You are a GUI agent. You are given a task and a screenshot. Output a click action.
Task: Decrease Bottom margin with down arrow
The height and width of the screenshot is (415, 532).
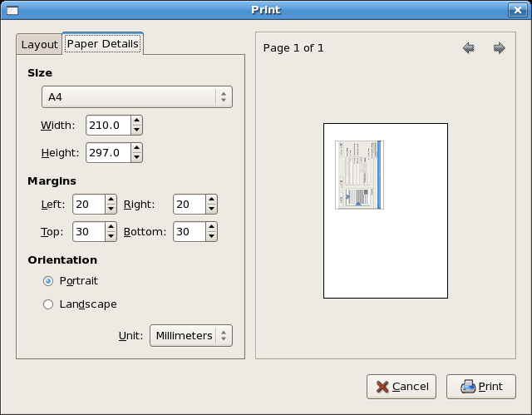211,236
